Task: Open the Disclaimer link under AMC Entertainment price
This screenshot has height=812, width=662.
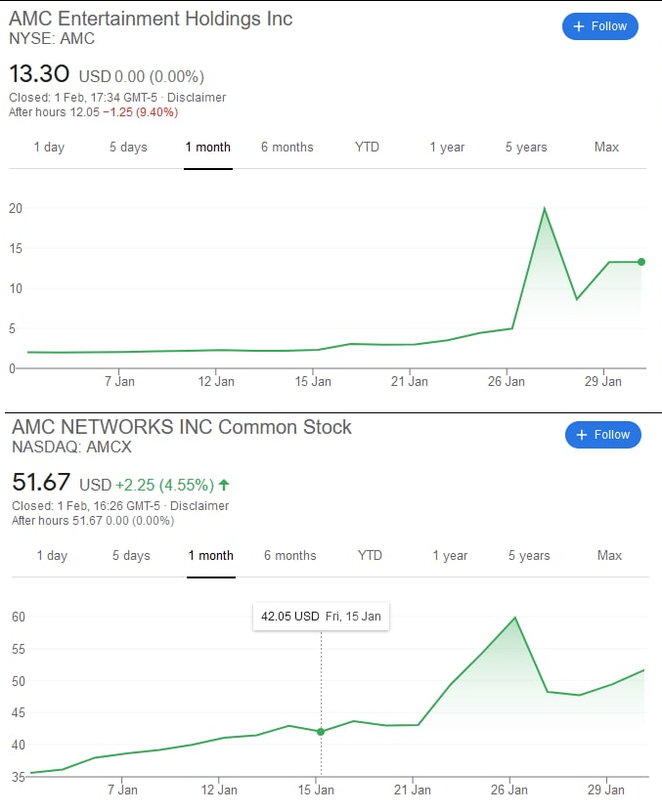Action: point(197,98)
